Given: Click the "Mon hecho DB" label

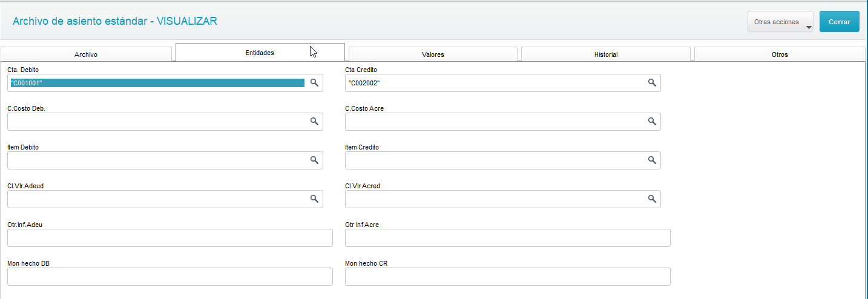Looking at the screenshot, I should point(28,263).
